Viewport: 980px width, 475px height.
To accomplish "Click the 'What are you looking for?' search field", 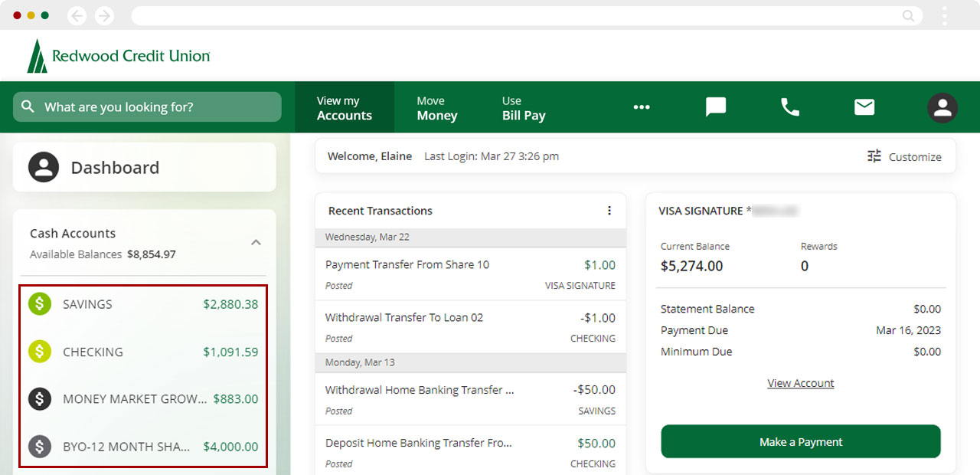I will coord(147,106).
